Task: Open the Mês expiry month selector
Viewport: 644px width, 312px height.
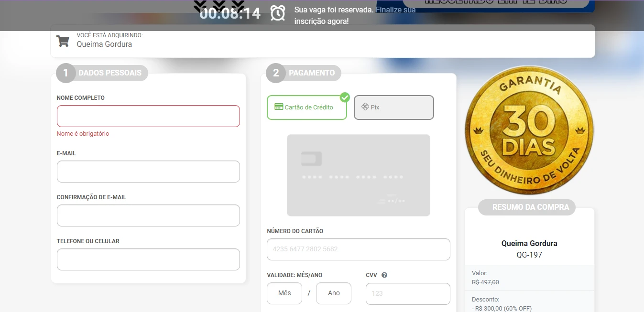Action: point(284,293)
